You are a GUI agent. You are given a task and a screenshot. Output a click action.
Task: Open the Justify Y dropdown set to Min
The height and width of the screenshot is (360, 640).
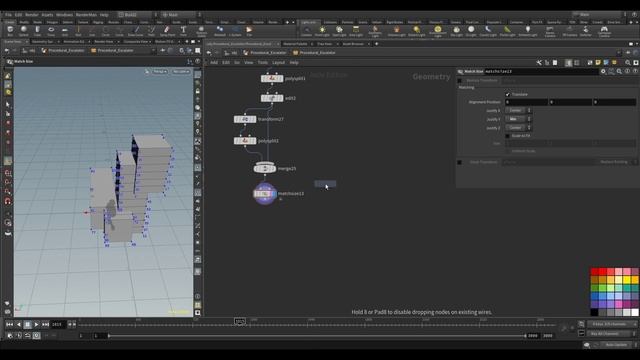(x=518, y=119)
